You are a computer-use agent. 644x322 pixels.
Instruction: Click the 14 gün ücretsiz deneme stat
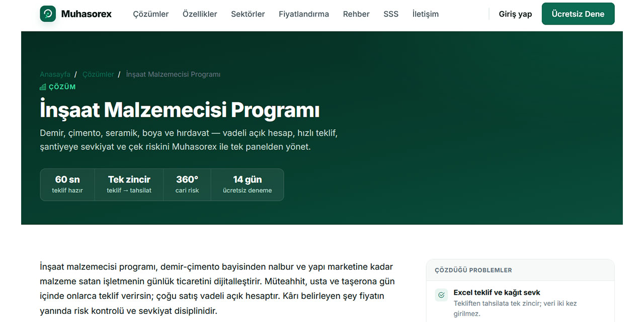[x=247, y=185]
